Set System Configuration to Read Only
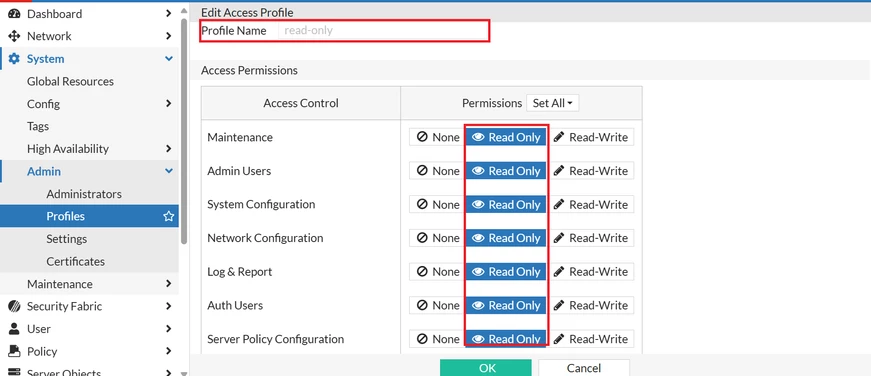 (x=506, y=204)
